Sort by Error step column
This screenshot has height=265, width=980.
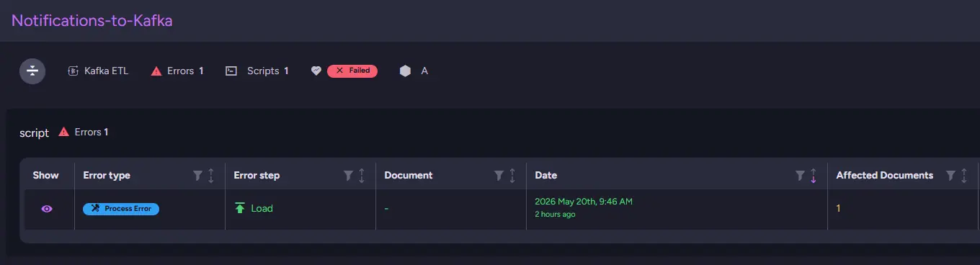tap(362, 175)
